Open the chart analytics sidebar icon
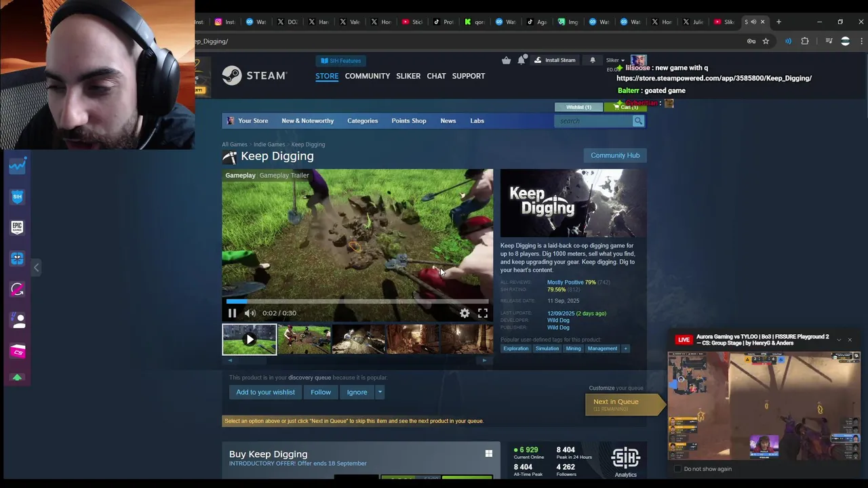The height and width of the screenshot is (488, 868). [18, 165]
